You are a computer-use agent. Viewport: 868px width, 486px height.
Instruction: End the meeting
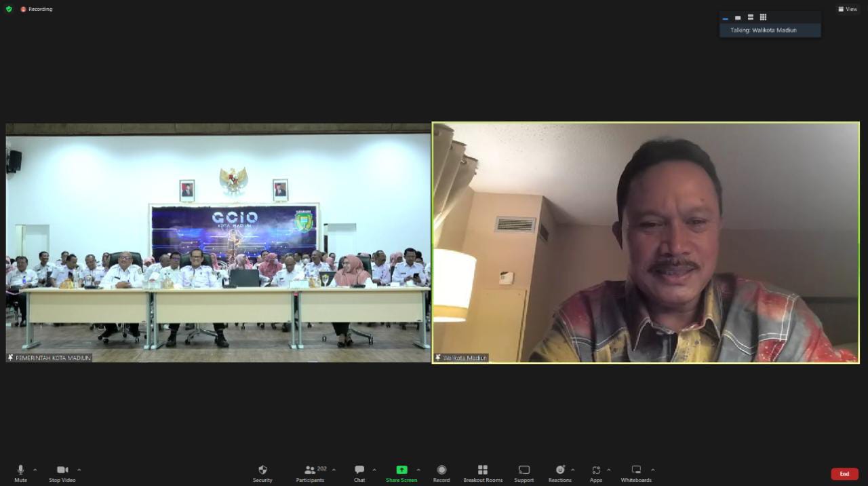coord(844,474)
